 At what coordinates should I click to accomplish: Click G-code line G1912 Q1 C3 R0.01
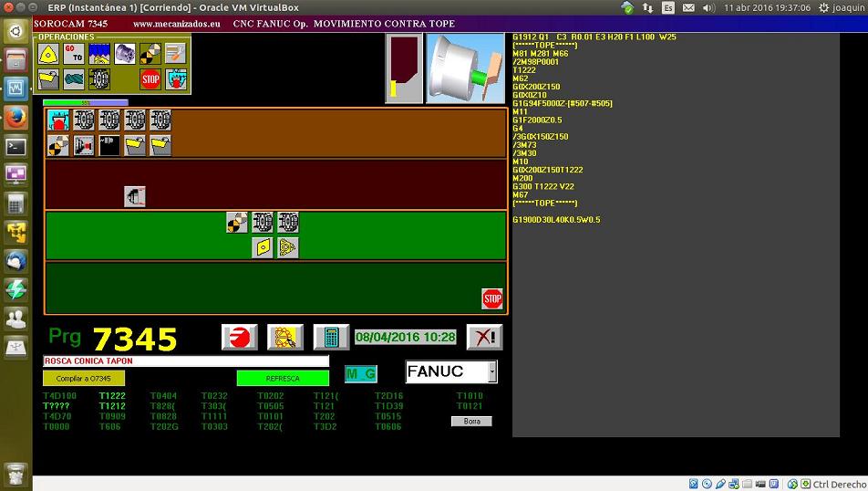pos(594,37)
